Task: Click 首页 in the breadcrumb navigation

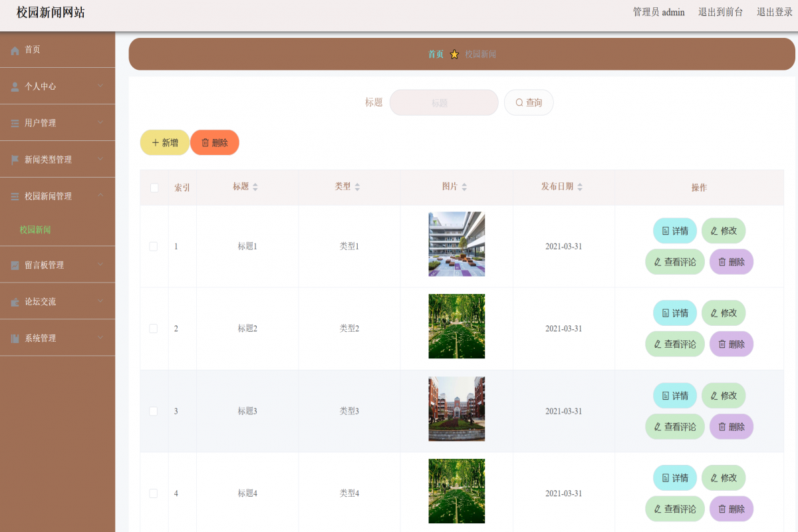Action: (436, 54)
